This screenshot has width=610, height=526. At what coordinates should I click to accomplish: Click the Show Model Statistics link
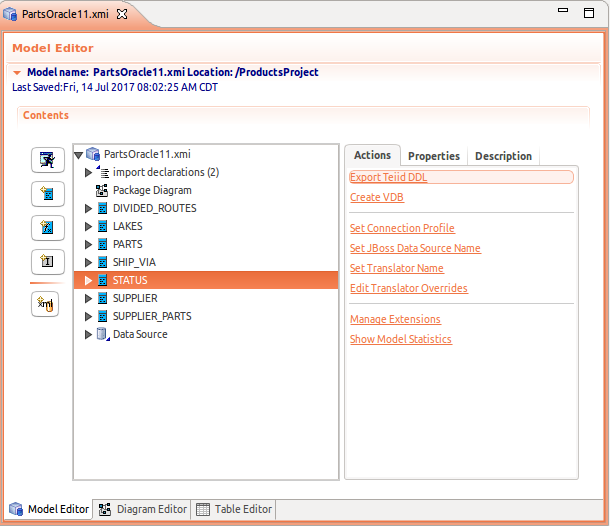click(x=401, y=339)
